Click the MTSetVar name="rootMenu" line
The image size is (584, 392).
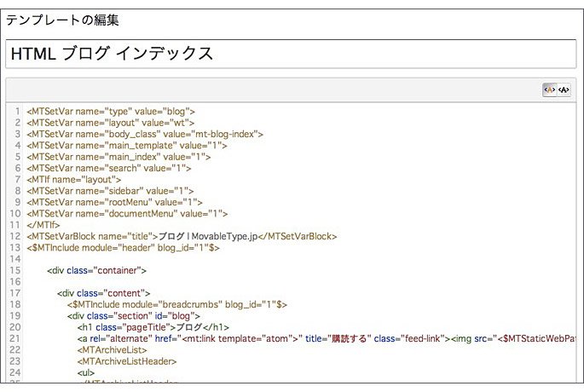click(114, 202)
